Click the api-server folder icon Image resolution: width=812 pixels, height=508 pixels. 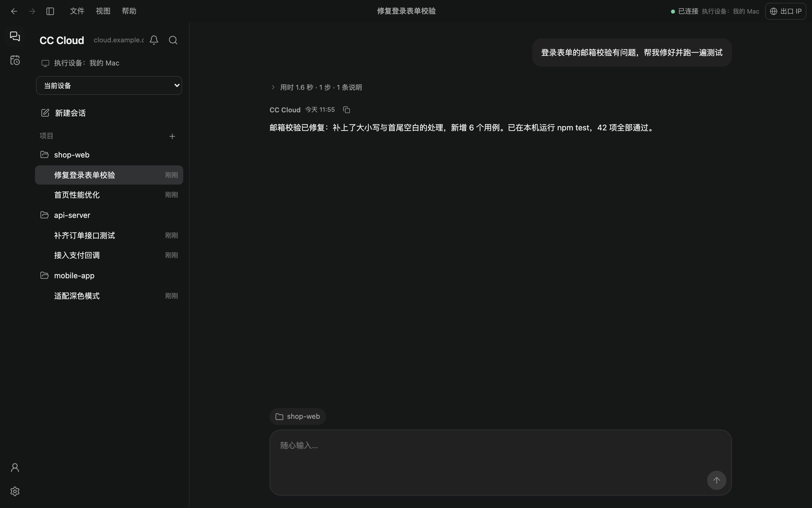coord(44,215)
